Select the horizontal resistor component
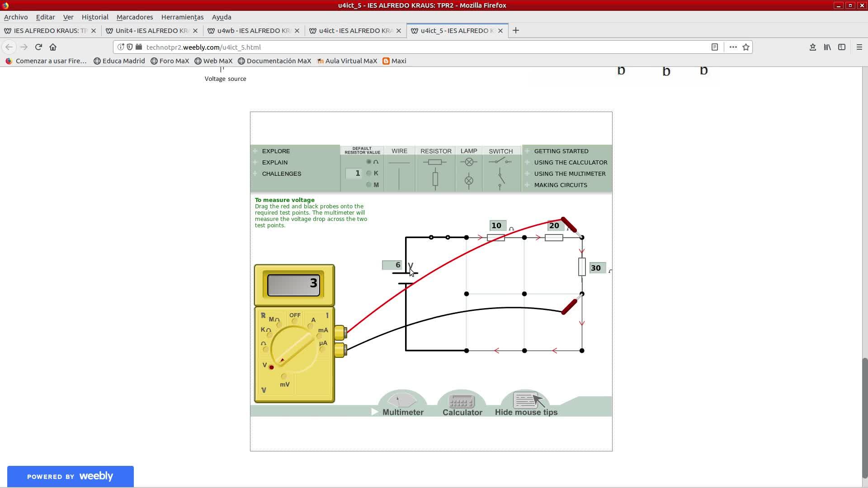The height and width of the screenshot is (488, 868). 435,162
